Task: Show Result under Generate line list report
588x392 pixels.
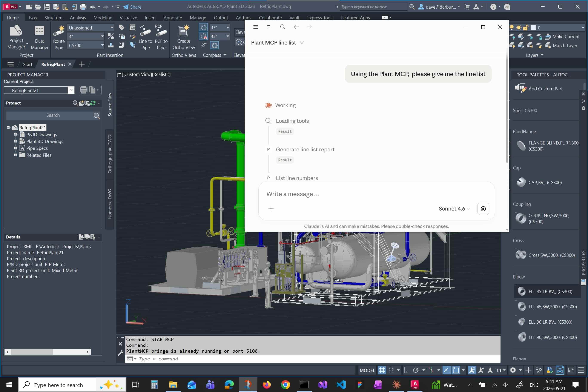Action: coord(285,160)
